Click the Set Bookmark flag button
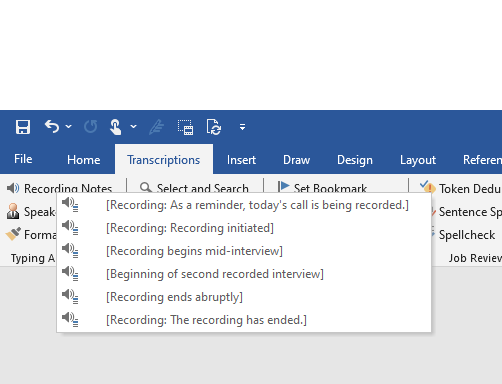Image resolution: width=502 pixels, height=384 pixels. (x=322, y=188)
